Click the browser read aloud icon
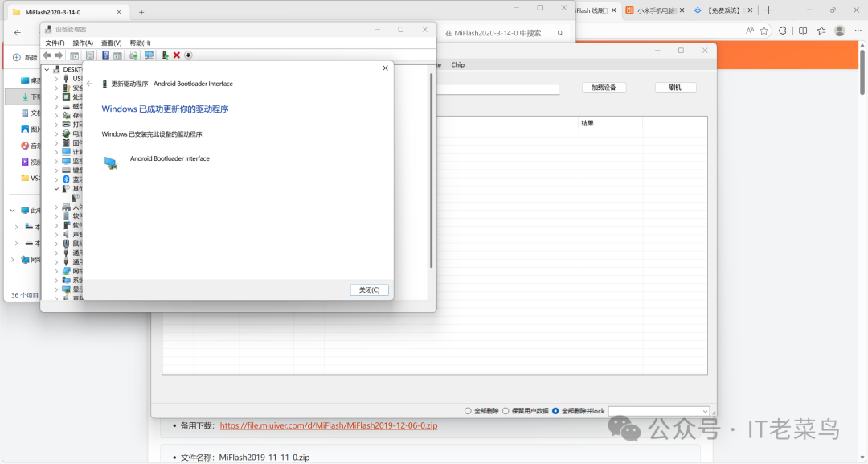The height and width of the screenshot is (464, 868). [x=750, y=31]
